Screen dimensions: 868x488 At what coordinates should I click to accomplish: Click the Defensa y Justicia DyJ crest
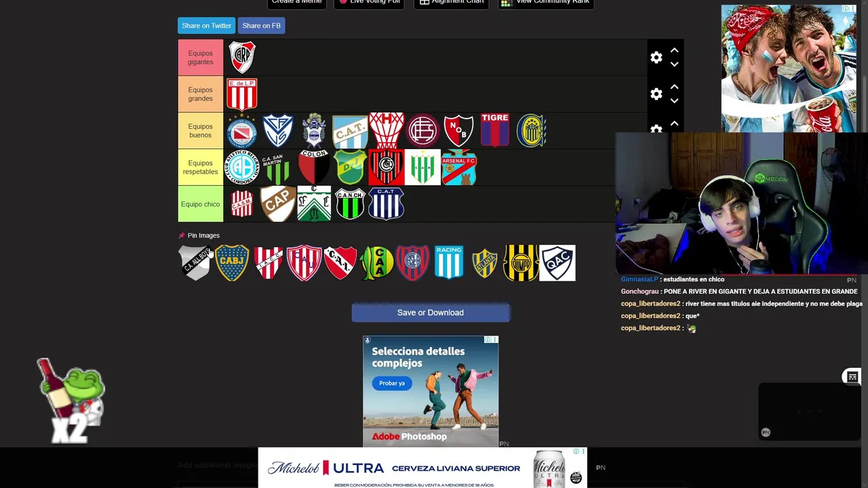(x=351, y=167)
